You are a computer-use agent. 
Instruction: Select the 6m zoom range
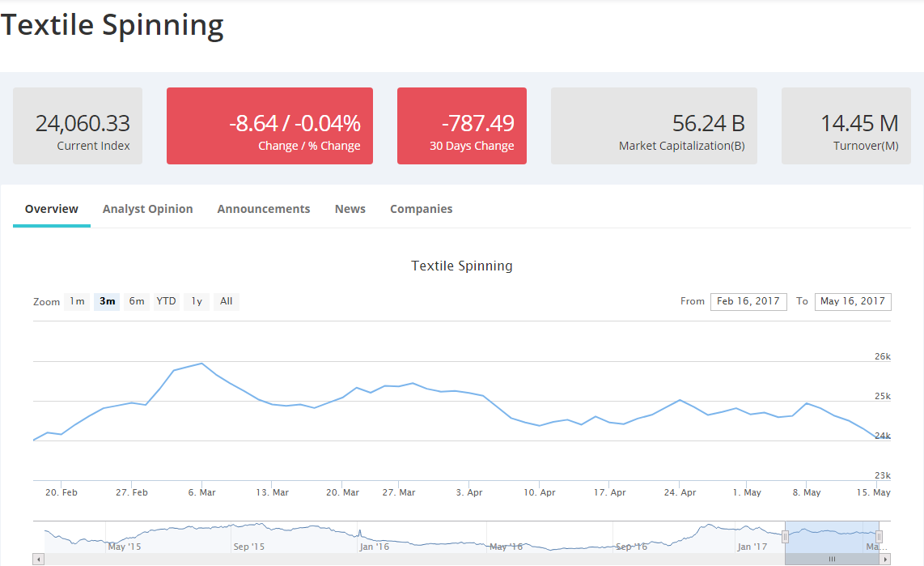point(136,301)
